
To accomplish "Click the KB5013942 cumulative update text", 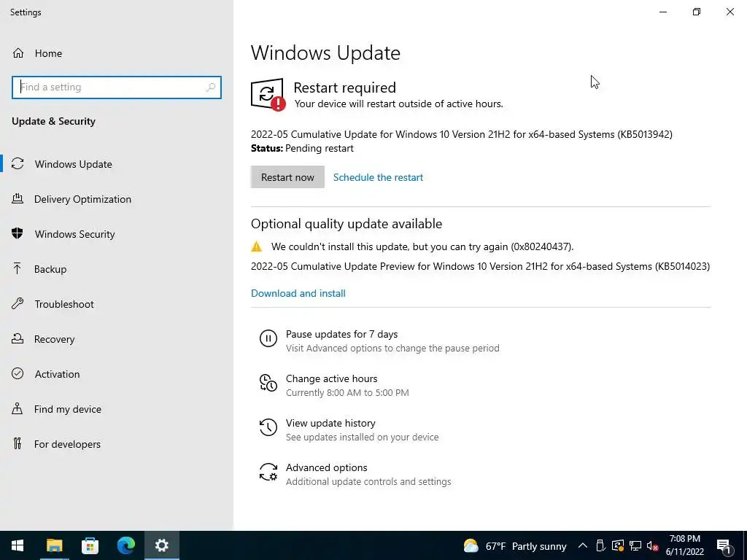I will tap(461, 134).
